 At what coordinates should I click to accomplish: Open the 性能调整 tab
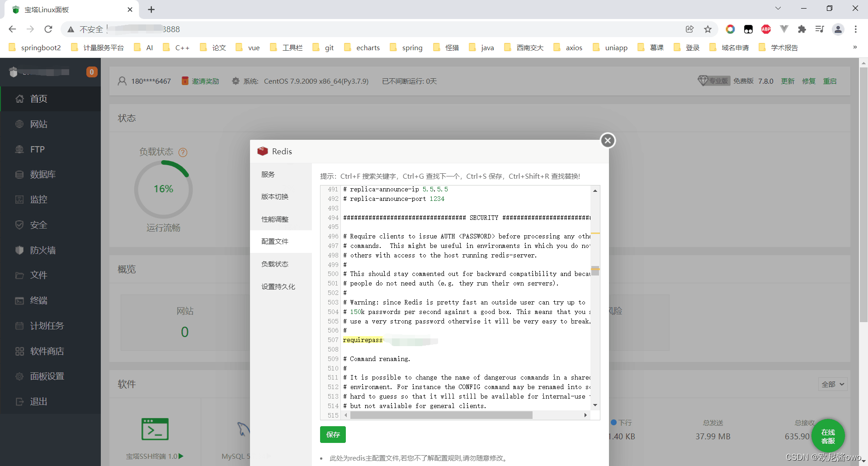(281, 219)
